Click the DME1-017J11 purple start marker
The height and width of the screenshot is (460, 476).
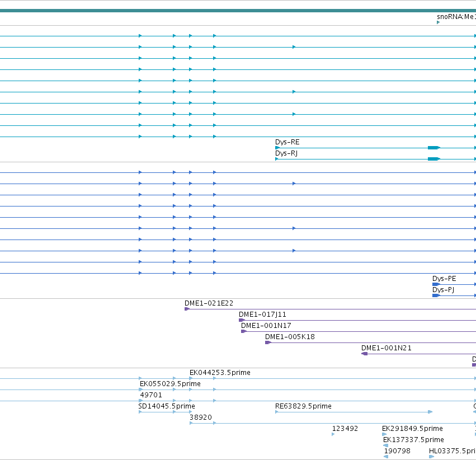(x=242, y=320)
